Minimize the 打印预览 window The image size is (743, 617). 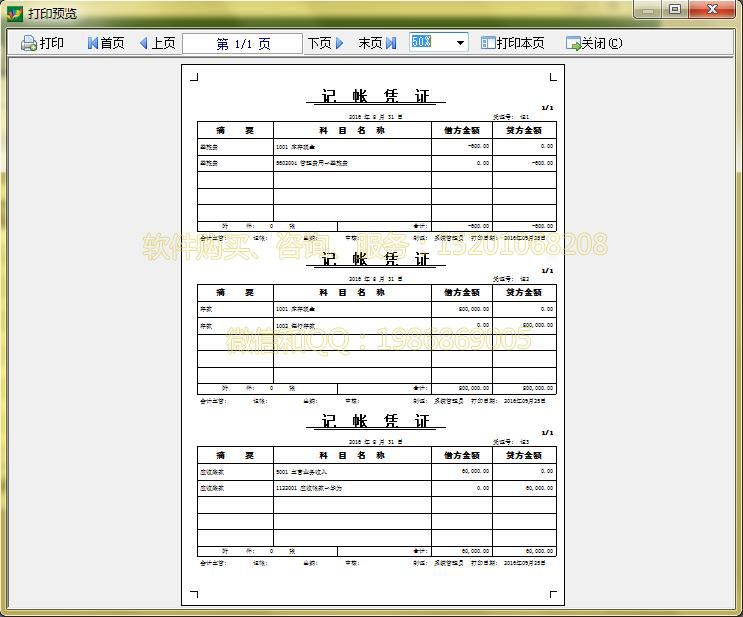(x=648, y=10)
